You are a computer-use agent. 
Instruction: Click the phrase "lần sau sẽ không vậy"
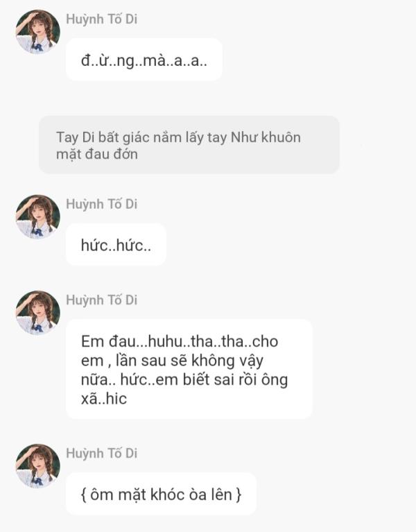tap(189, 361)
